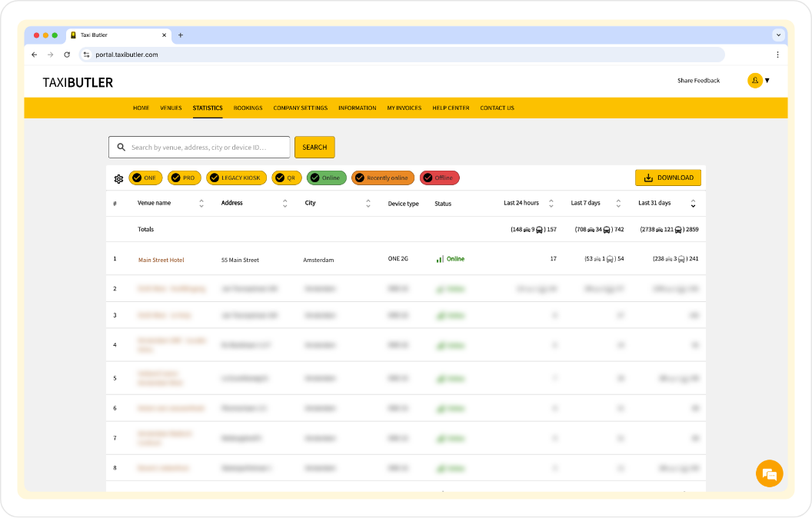Expand the browser tab list chevron
Image resolution: width=812 pixels, height=518 pixels.
(x=778, y=35)
